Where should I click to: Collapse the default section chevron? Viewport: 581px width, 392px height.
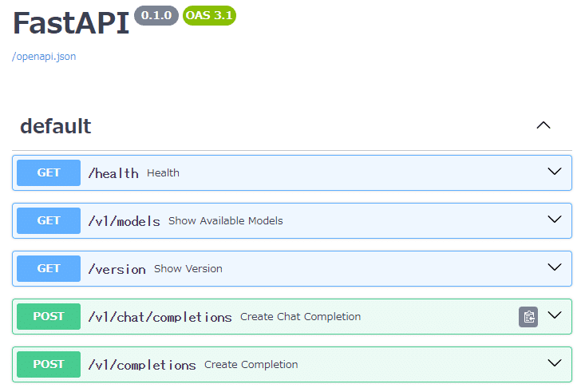543,125
